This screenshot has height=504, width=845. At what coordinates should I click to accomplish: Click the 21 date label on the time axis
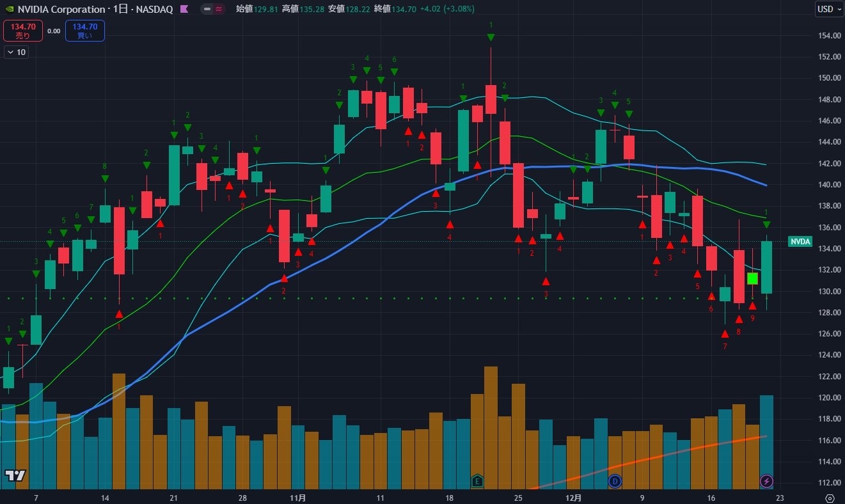tap(173, 497)
